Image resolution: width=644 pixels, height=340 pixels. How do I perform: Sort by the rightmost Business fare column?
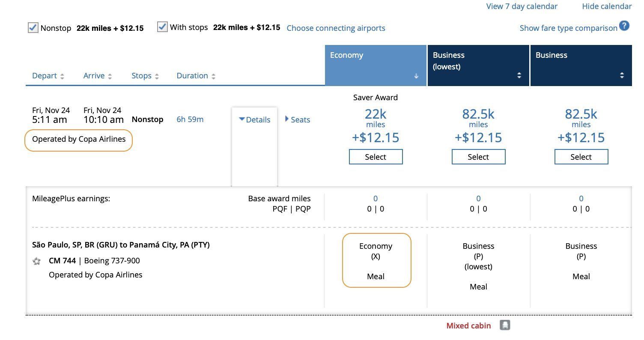[581, 66]
